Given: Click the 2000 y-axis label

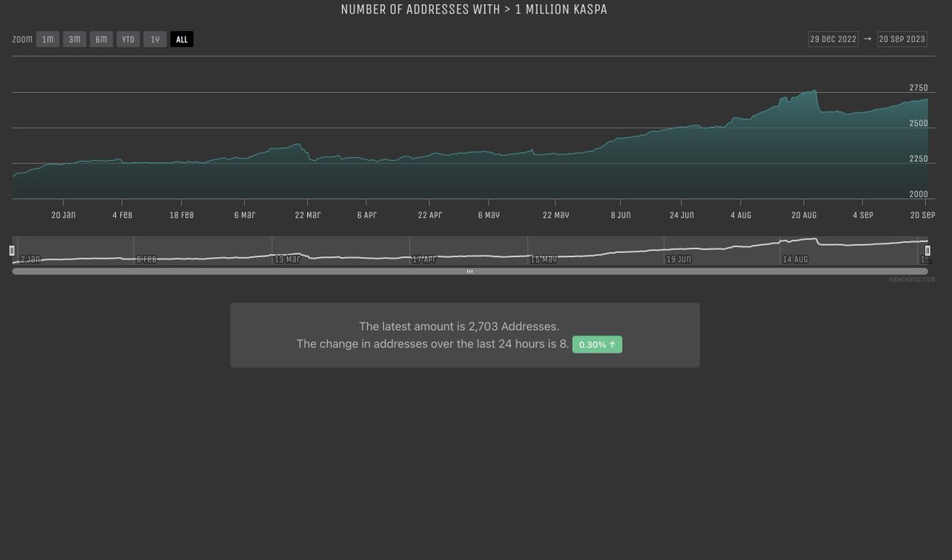Looking at the screenshot, I should pos(919,194).
